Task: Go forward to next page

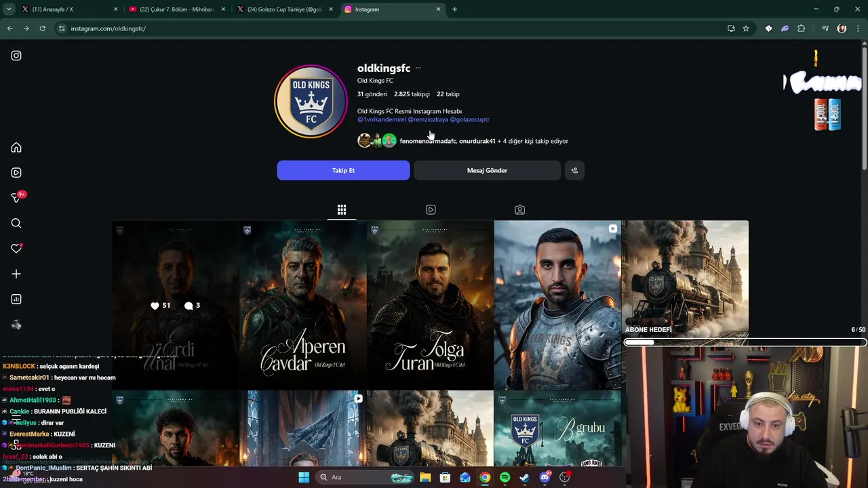Action: coord(26,28)
